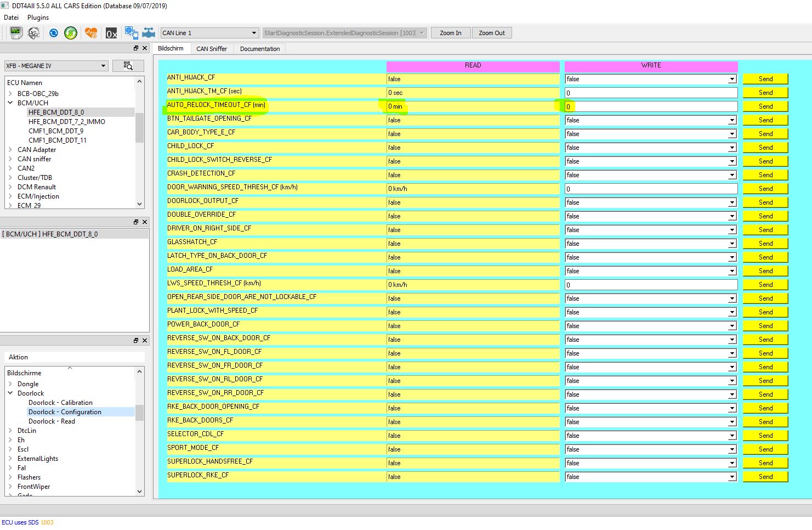Select Doorlock - Calibration in the Aktion panel
Image resolution: width=812 pixels, height=530 pixels.
pos(60,402)
